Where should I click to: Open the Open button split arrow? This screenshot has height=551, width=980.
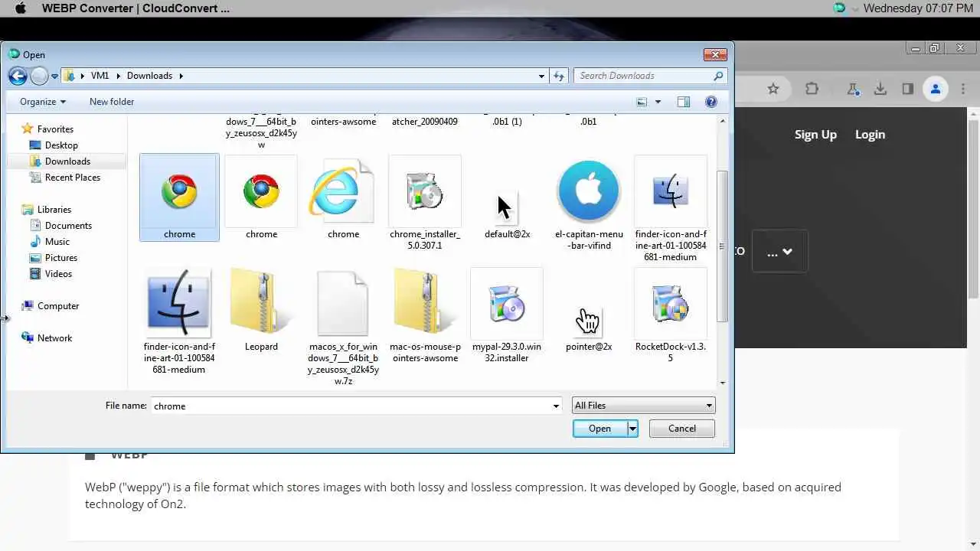tap(632, 429)
